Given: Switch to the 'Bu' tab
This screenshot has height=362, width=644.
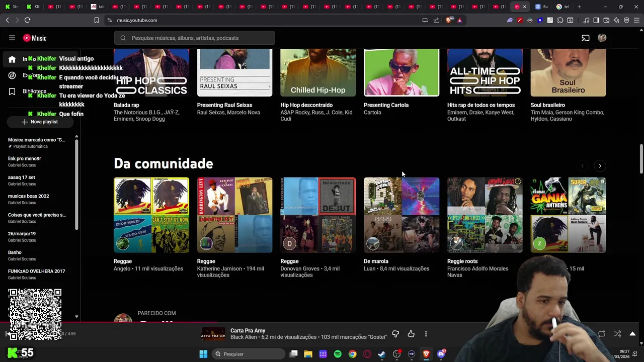Looking at the screenshot, I should pyautogui.click(x=542, y=7).
